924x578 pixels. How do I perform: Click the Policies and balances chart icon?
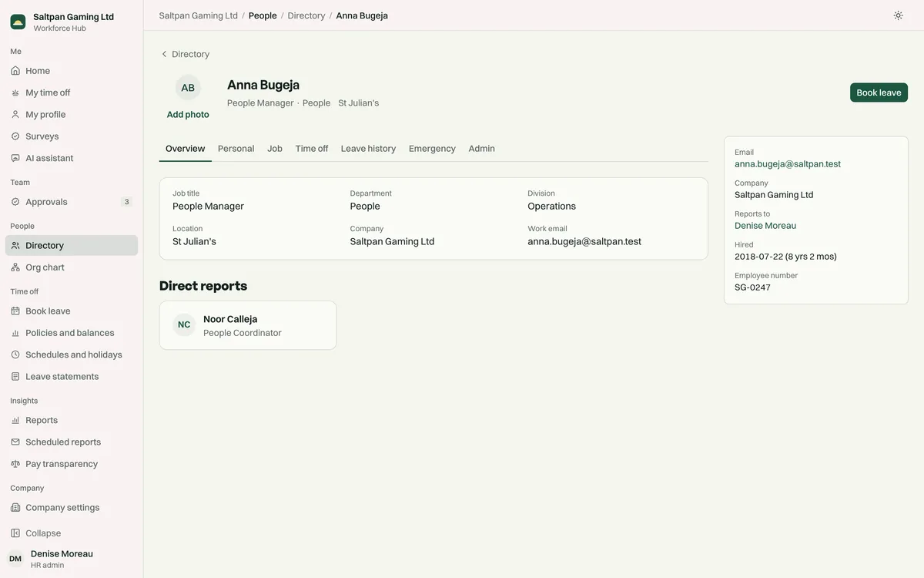(15, 333)
